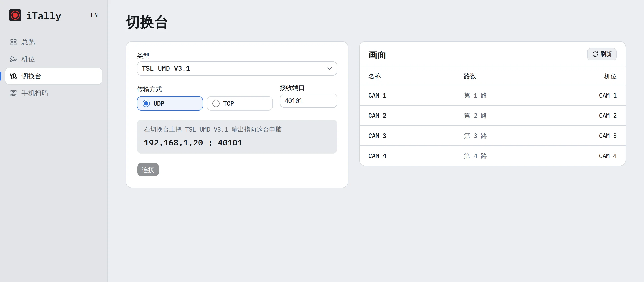This screenshot has width=644, height=282.
Task: Open the 切换台 switcher menu item
Action: (53, 76)
